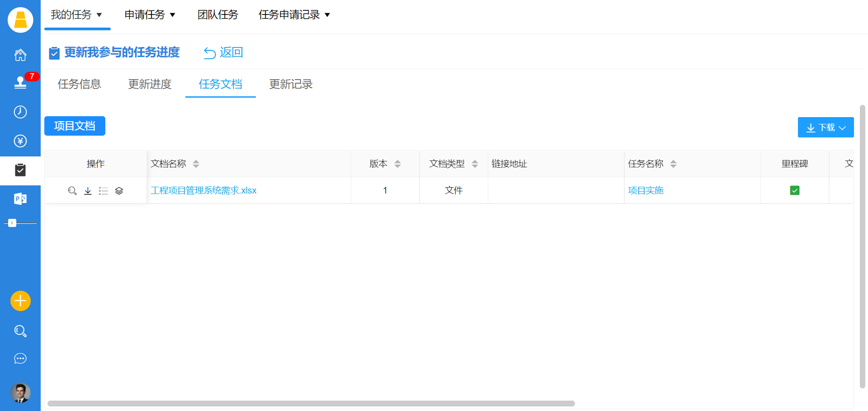Image resolution: width=868 pixels, height=411 pixels.
Task: Switch to the 更新记录 tab
Action: click(291, 84)
